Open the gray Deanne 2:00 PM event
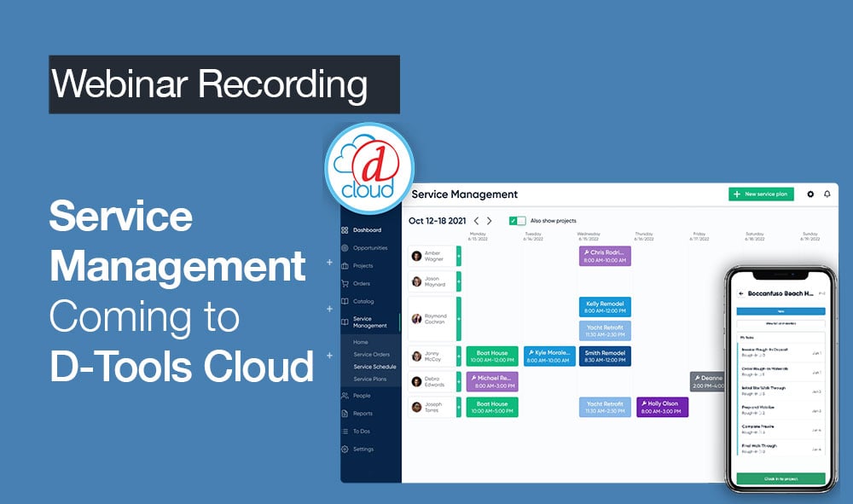This screenshot has width=853, height=504. coord(707,382)
